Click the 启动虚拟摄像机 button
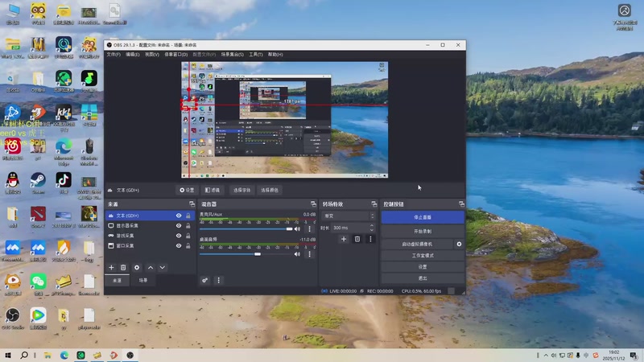644x362 pixels. (x=417, y=244)
